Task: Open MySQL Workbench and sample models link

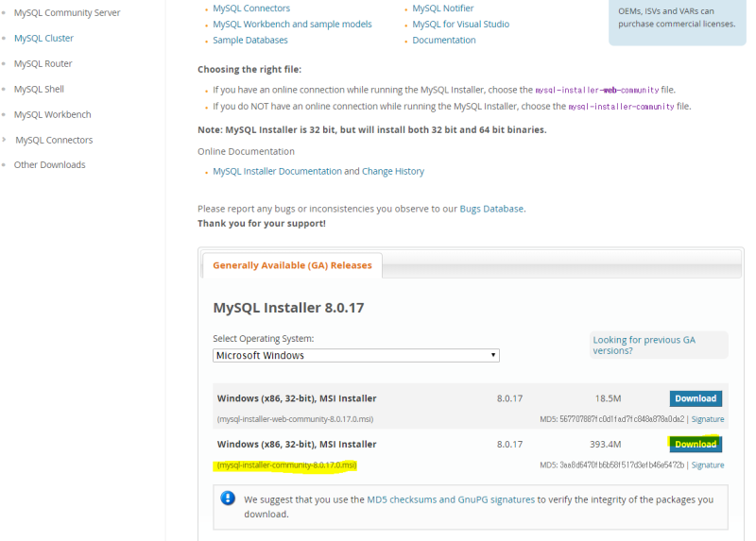Action: [x=292, y=25]
